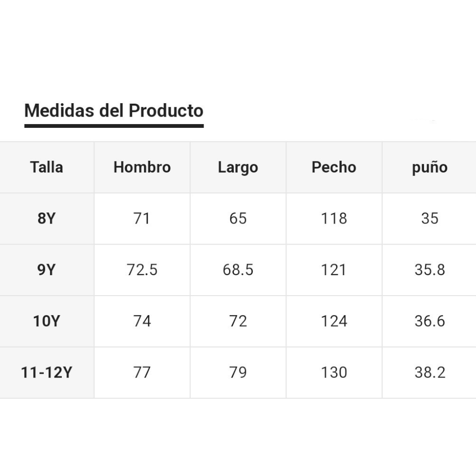Click the 10Y size row label
Viewport: 476px width, 476px height.
tap(46, 321)
